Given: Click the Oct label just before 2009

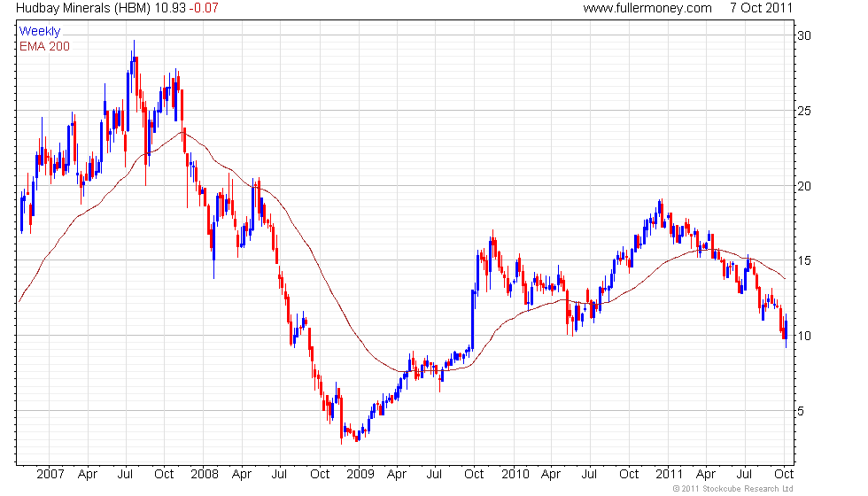Looking at the screenshot, I should 320,475.
